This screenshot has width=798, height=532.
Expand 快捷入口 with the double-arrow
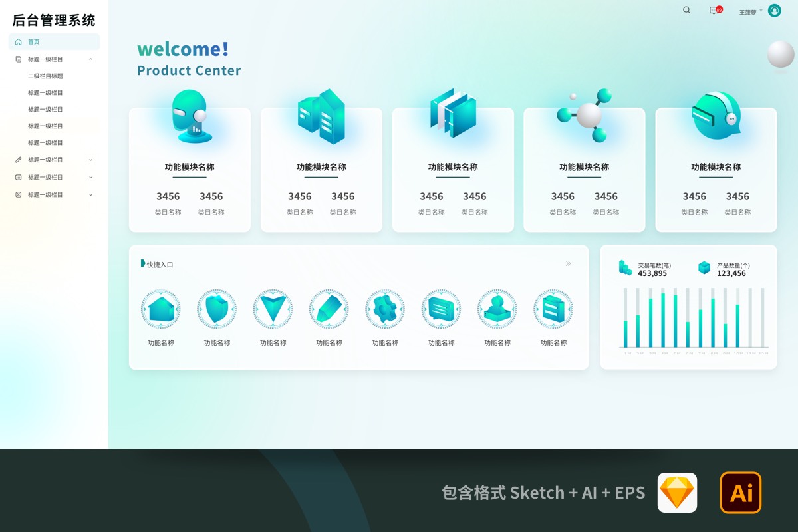coord(569,264)
